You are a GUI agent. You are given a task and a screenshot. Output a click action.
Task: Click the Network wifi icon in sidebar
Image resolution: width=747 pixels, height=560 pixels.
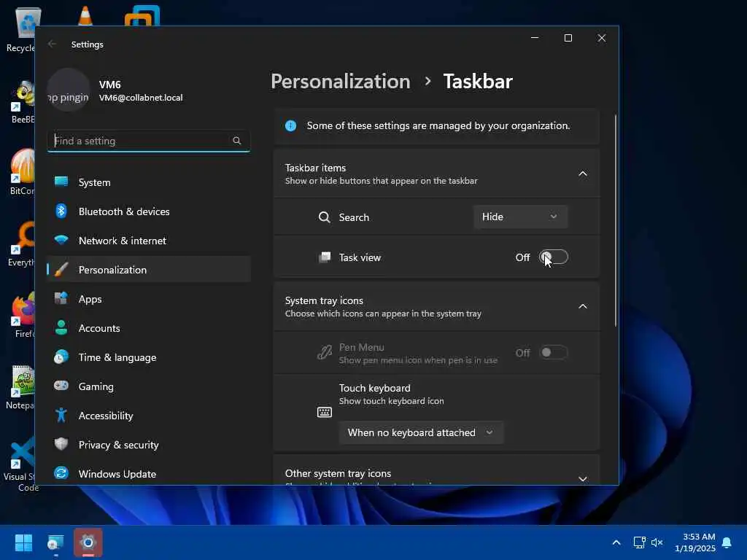tap(61, 240)
